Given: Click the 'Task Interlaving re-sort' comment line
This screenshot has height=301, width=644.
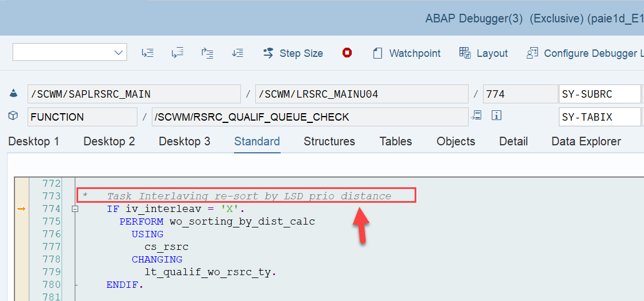Looking at the screenshot, I should (237, 196).
